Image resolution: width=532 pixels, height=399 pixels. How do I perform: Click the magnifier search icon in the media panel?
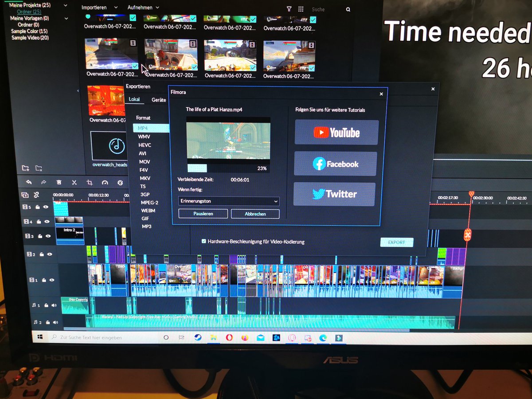(x=348, y=9)
